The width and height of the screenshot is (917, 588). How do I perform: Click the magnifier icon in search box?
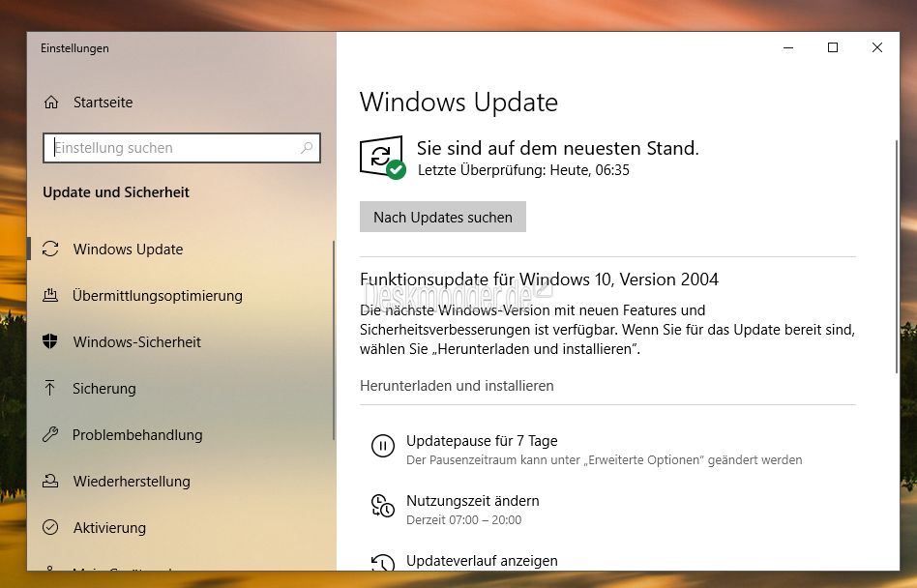[x=307, y=148]
